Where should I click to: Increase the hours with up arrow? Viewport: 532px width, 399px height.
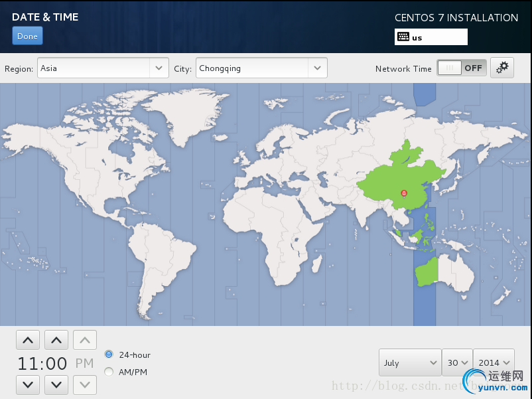[28, 340]
